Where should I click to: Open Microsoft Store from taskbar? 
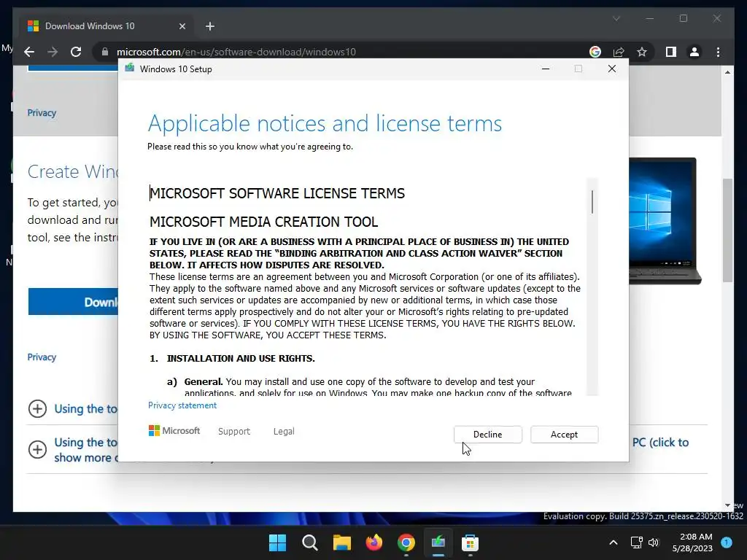(x=471, y=542)
